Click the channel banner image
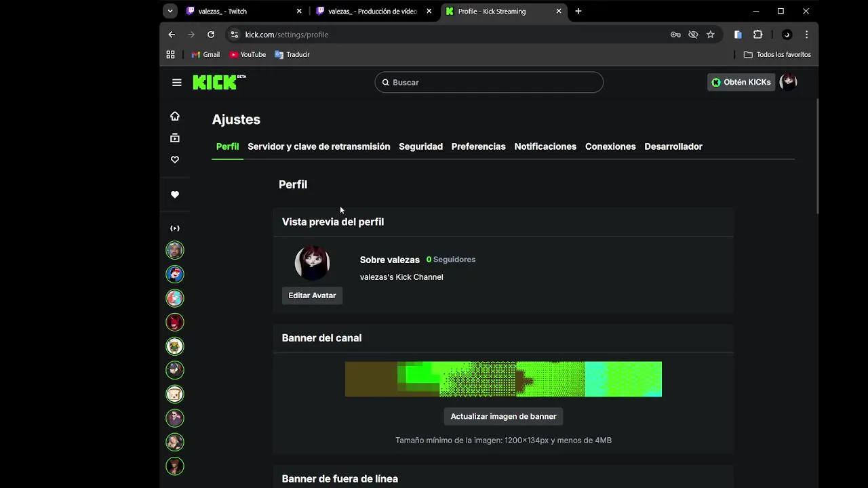This screenshot has width=868, height=488. point(503,380)
